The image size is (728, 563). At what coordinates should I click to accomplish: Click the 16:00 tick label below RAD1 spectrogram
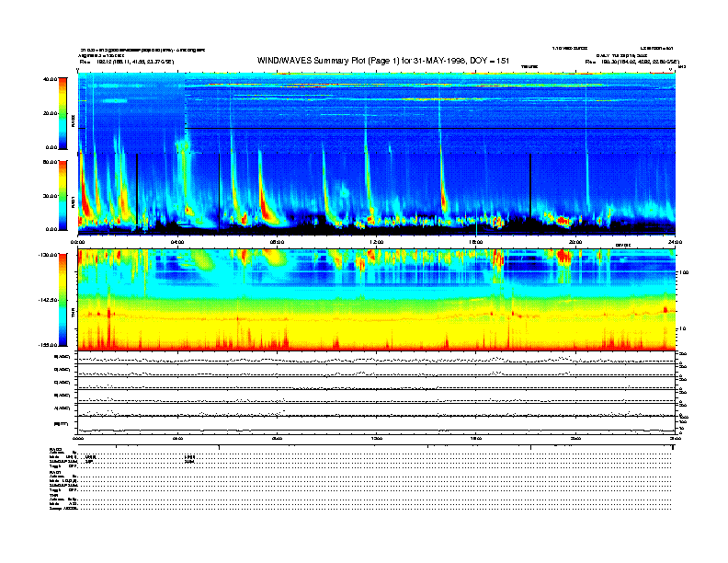click(476, 242)
